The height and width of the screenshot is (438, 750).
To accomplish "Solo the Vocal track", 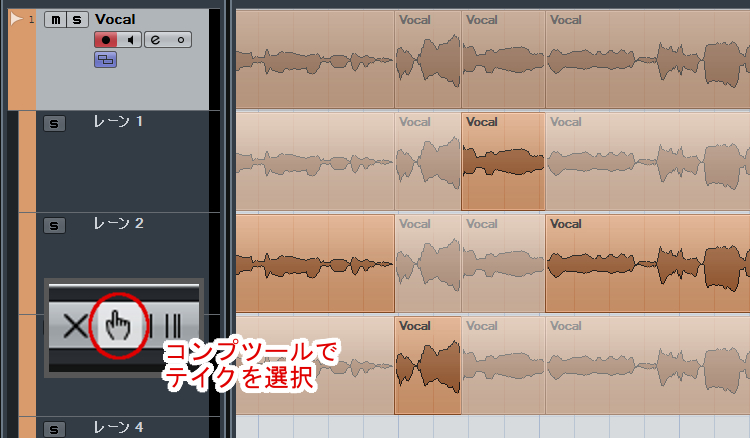I will coord(77,20).
